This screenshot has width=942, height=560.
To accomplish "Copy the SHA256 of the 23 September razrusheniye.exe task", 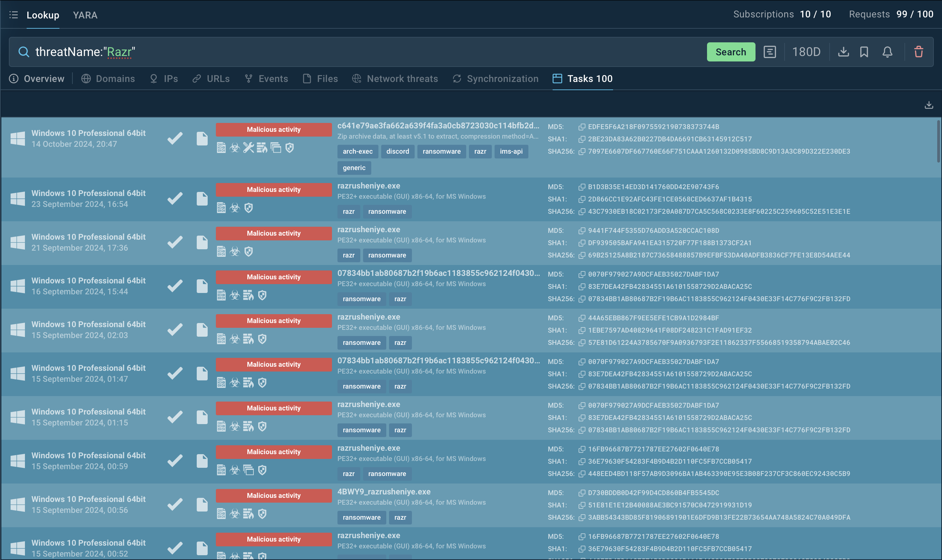I will pyautogui.click(x=582, y=212).
